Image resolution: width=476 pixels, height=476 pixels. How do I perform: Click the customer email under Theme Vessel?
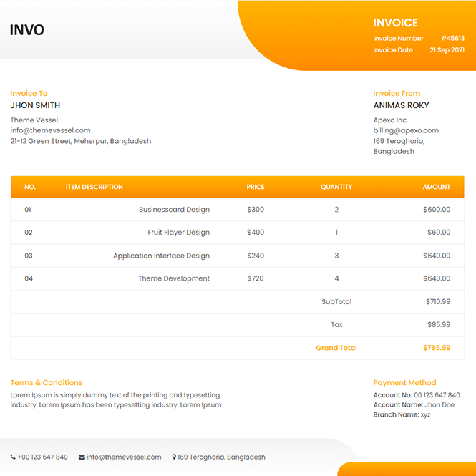(50, 130)
